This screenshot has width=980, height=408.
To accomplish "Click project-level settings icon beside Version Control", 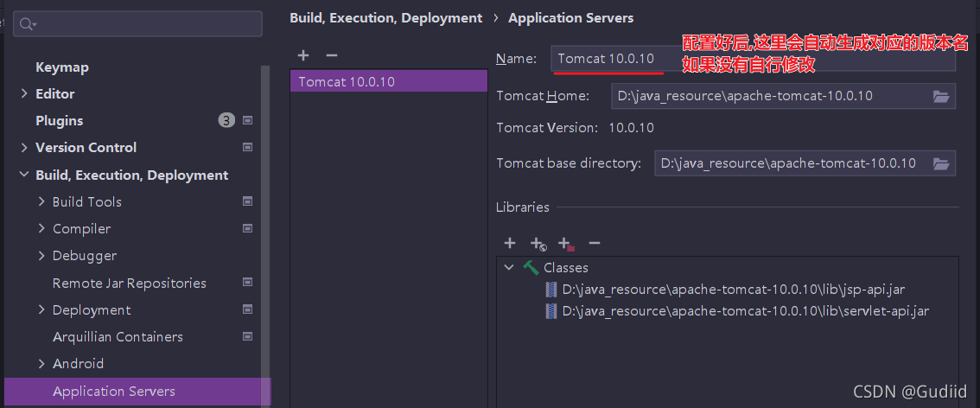I will click(247, 148).
